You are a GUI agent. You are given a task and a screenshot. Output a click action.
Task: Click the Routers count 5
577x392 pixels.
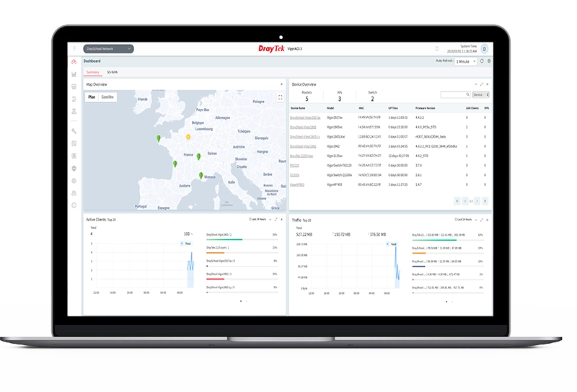[x=307, y=99]
